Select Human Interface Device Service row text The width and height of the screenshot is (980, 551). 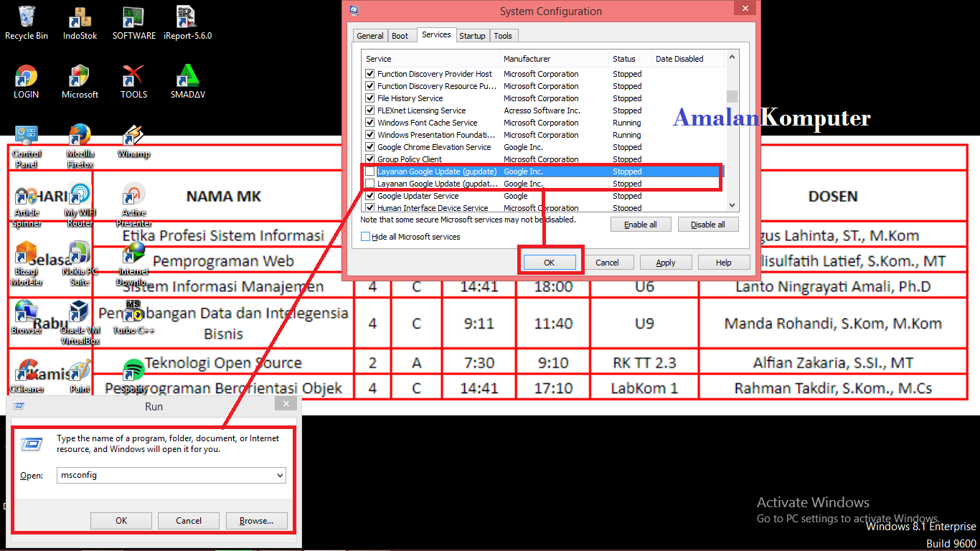pos(433,208)
